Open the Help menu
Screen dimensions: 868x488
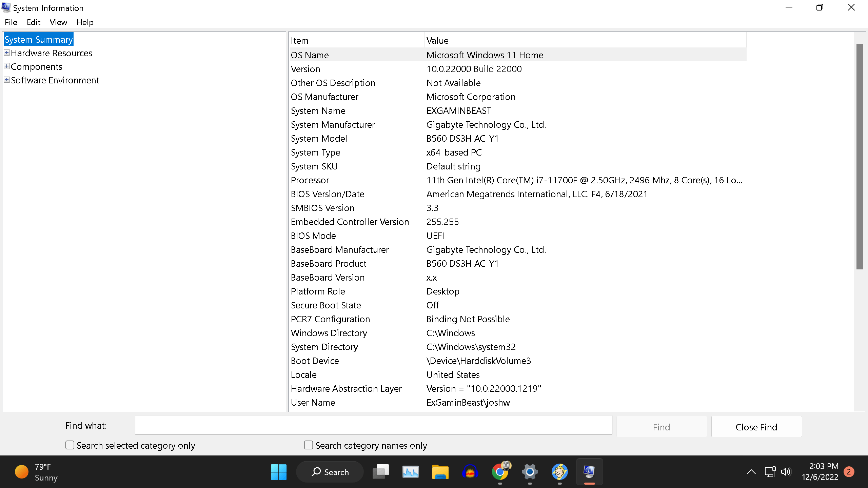[85, 22]
